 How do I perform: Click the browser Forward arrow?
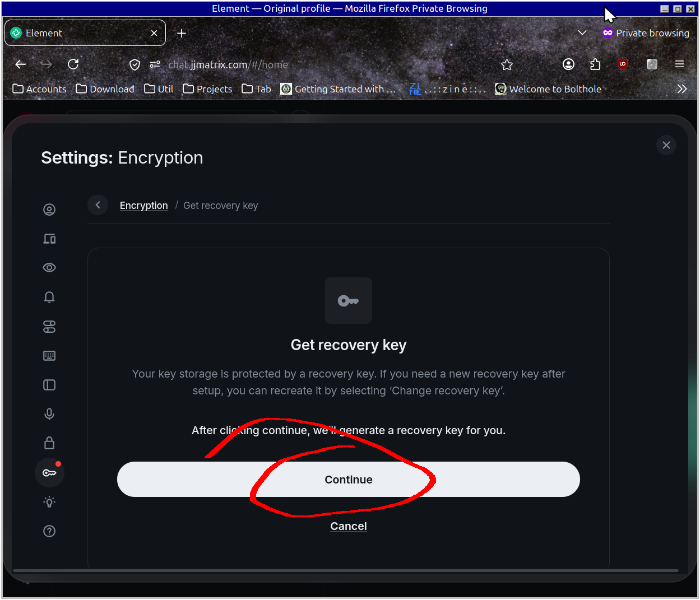(x=47, y=64)
